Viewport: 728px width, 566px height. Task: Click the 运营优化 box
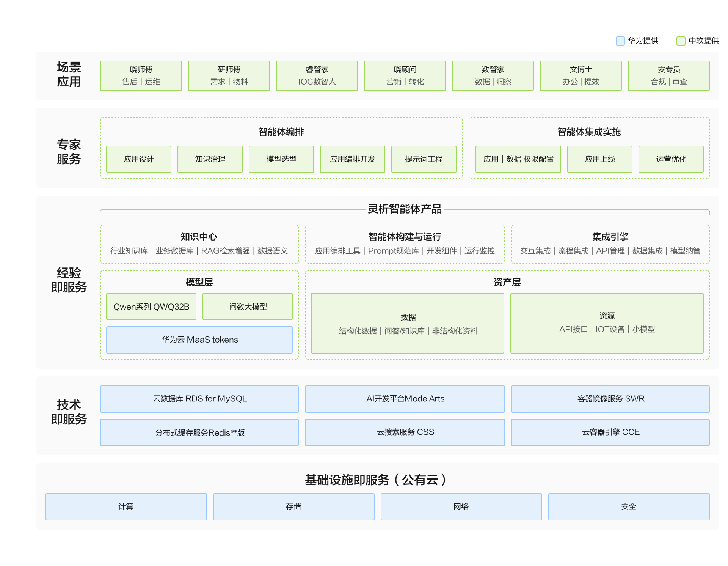click(671, 159)
